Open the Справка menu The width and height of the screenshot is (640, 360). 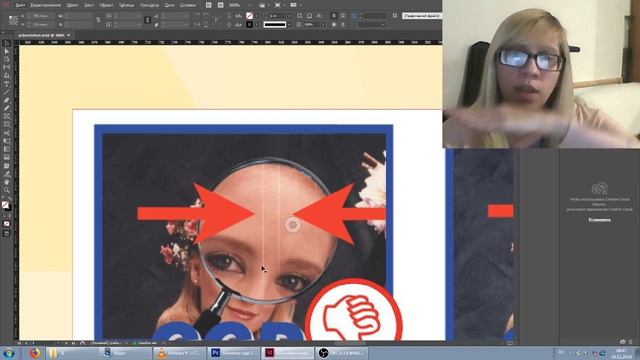[x=188, y=5]
